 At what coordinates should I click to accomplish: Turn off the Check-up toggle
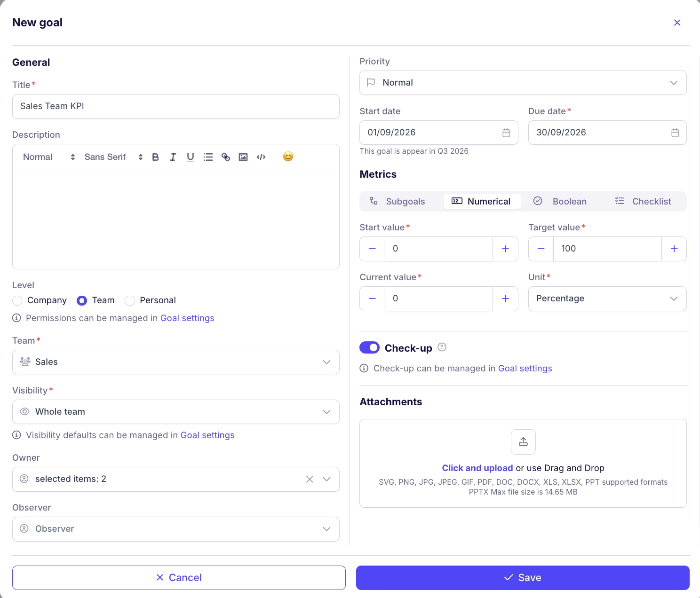tap(369, 347)
